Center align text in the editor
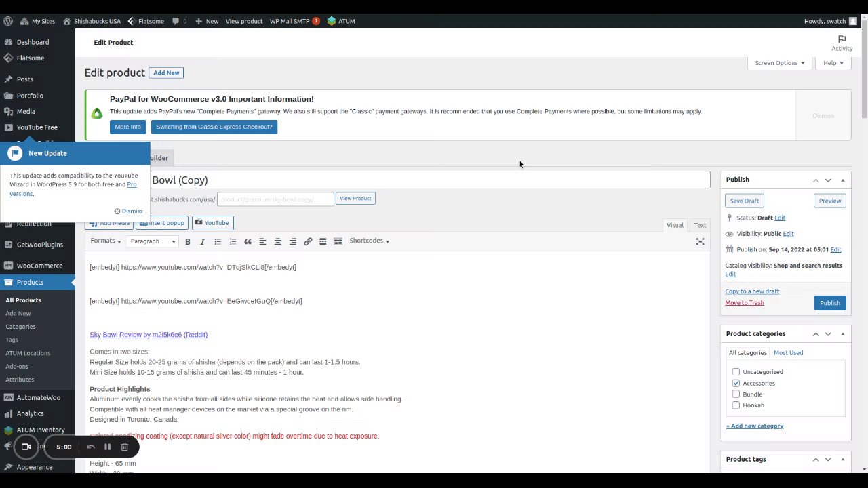The height and width of the screenshot is (488, 868). pyautogui.click(x=277, y=241)
